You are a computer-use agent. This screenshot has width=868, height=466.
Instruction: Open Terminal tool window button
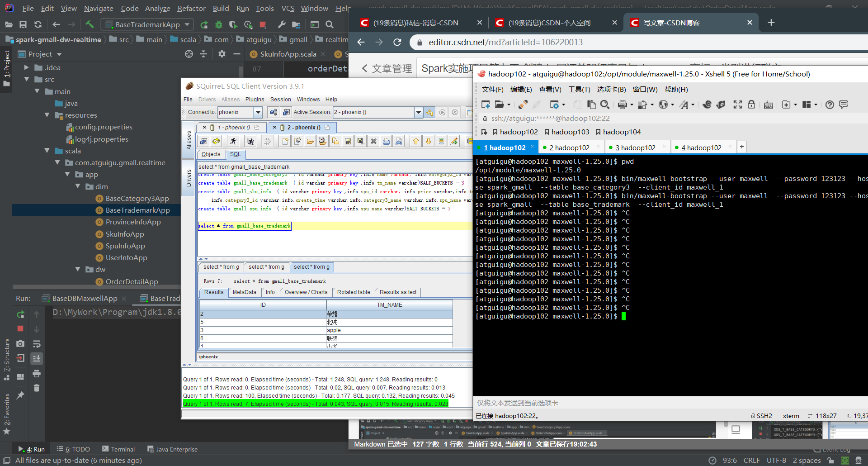pos(118,449)
